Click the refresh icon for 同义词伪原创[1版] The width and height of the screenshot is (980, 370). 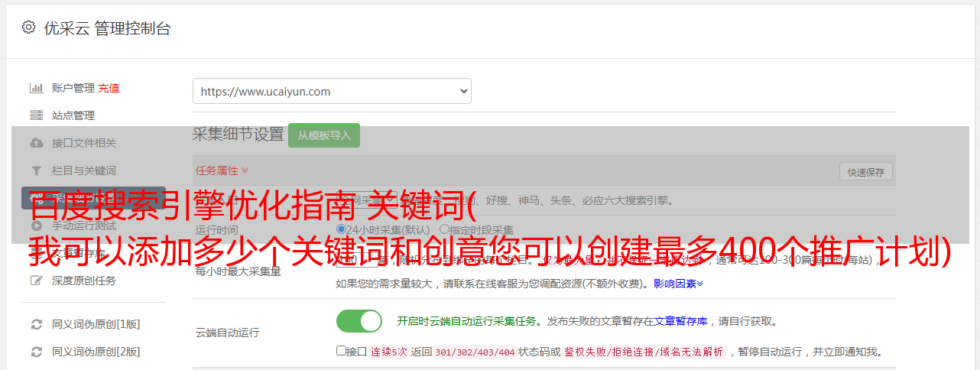pyautogui.click(x=36, y=324)
